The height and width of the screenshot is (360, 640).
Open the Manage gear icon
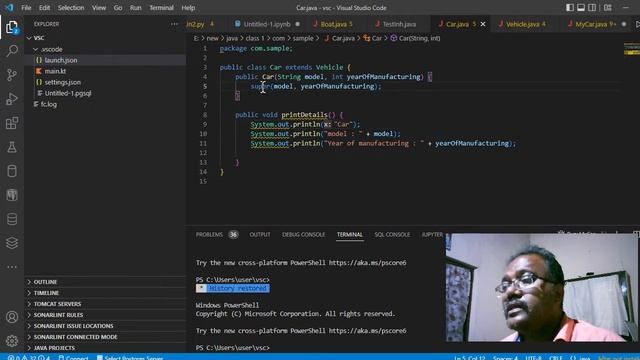(12, 340)
